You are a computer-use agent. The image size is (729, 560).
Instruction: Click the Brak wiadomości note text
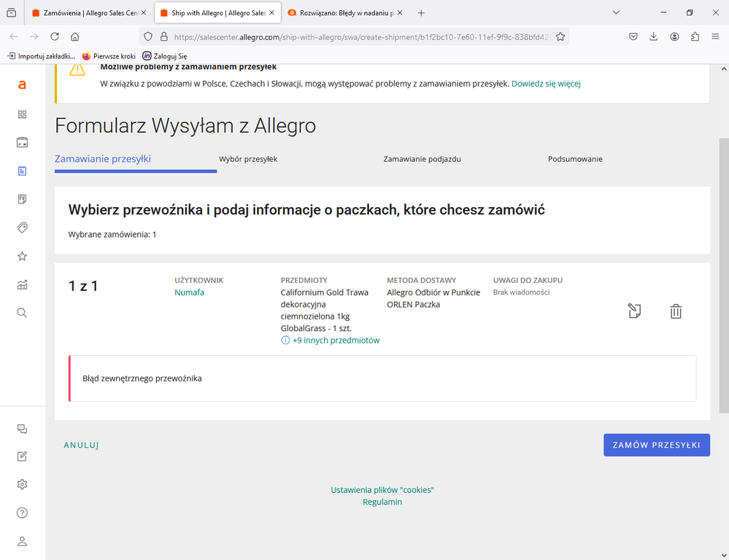[x=521, y=292]
